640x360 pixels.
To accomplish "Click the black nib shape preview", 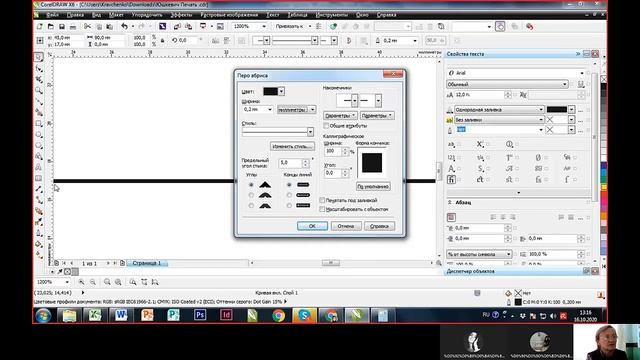I will pos(372,162).
